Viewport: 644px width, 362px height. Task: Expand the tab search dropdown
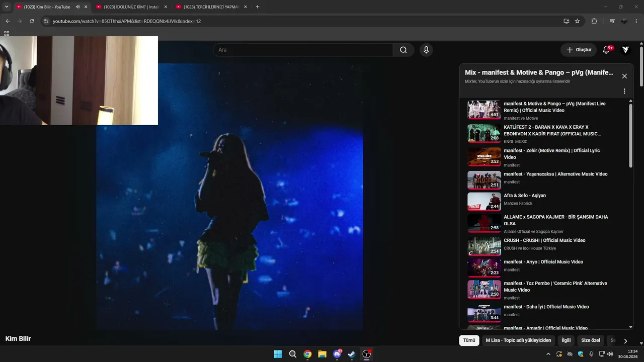point(7,7)
